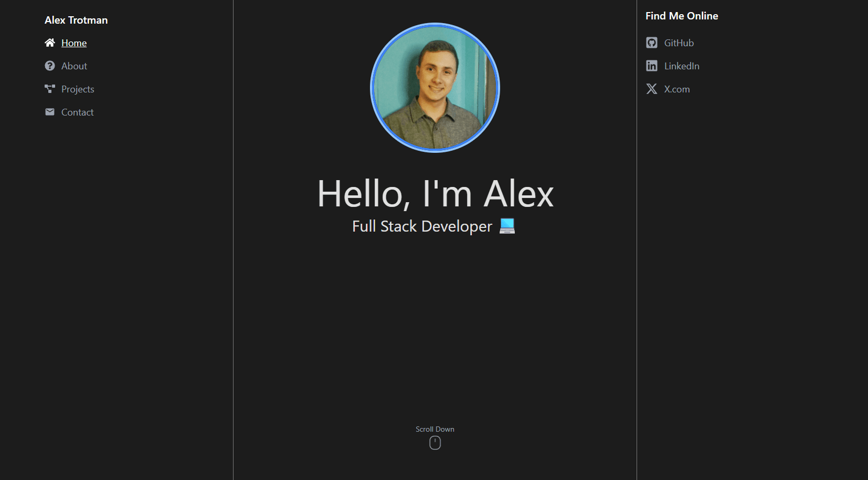The width and height of the screenshot is (868, 480).
Task: Click the Scroll Down label
Action: [x=435, y=429]
